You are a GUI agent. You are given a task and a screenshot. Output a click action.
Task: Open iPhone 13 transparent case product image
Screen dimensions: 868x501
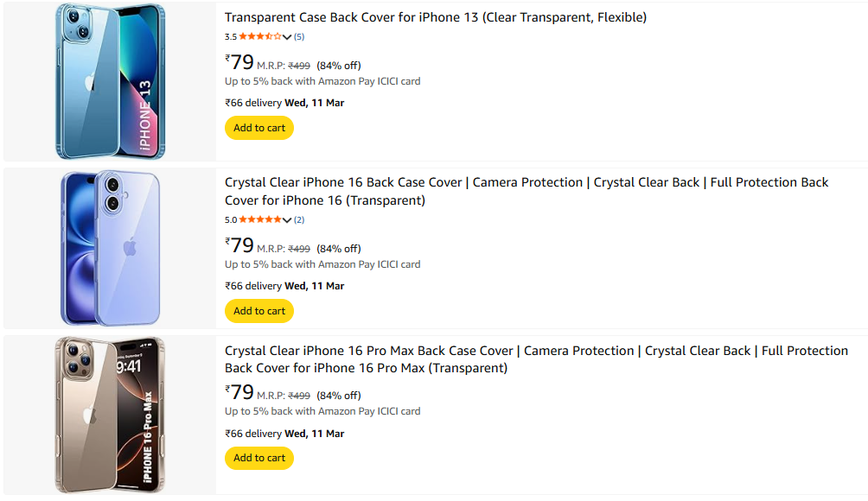tap(110, 81)
